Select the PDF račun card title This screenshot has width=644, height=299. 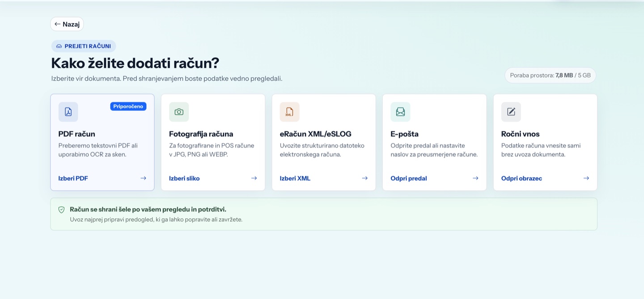[x=76, y=134]
